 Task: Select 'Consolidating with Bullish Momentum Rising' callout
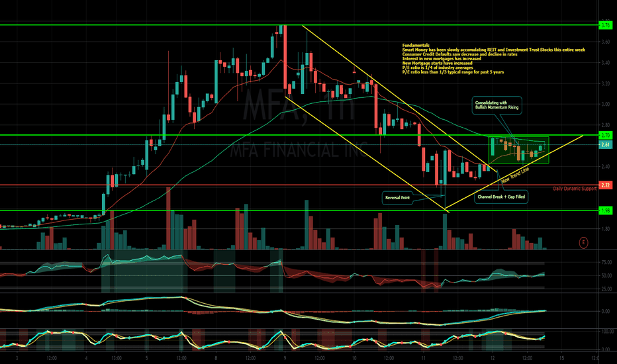click(x=497, y=105)
